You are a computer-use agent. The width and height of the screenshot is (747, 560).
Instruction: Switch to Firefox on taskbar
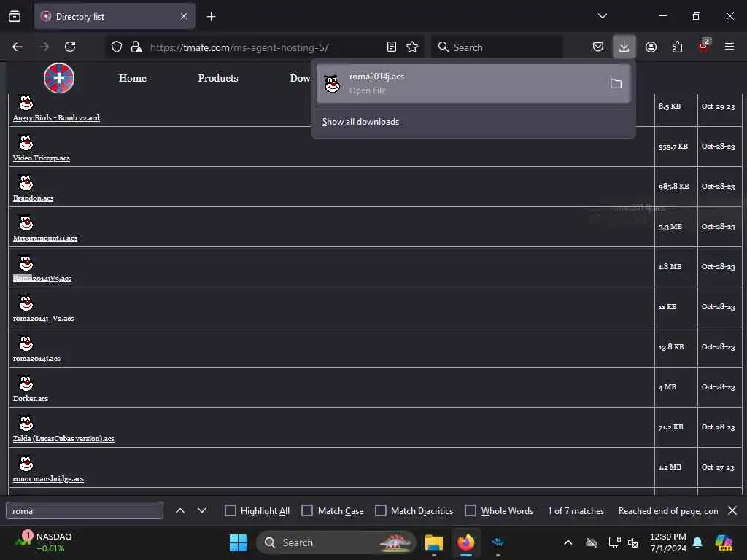pos(466,542)
